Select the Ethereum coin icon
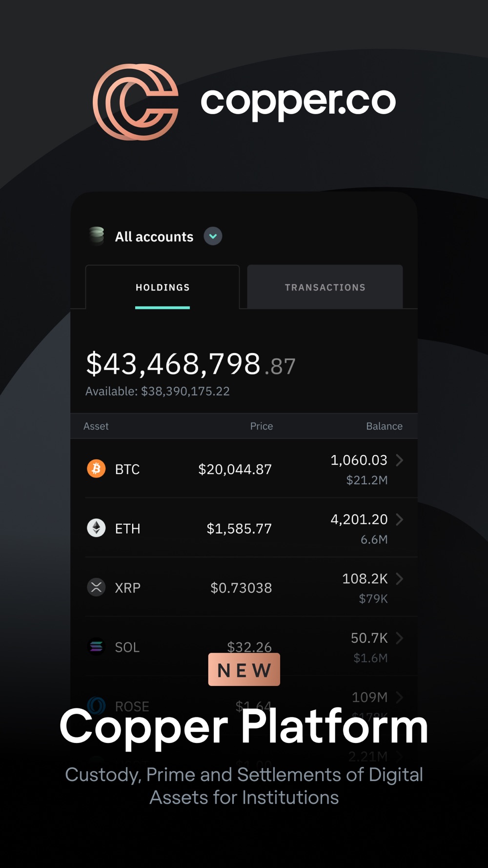 pyautogui.click(x=96, y=528)
